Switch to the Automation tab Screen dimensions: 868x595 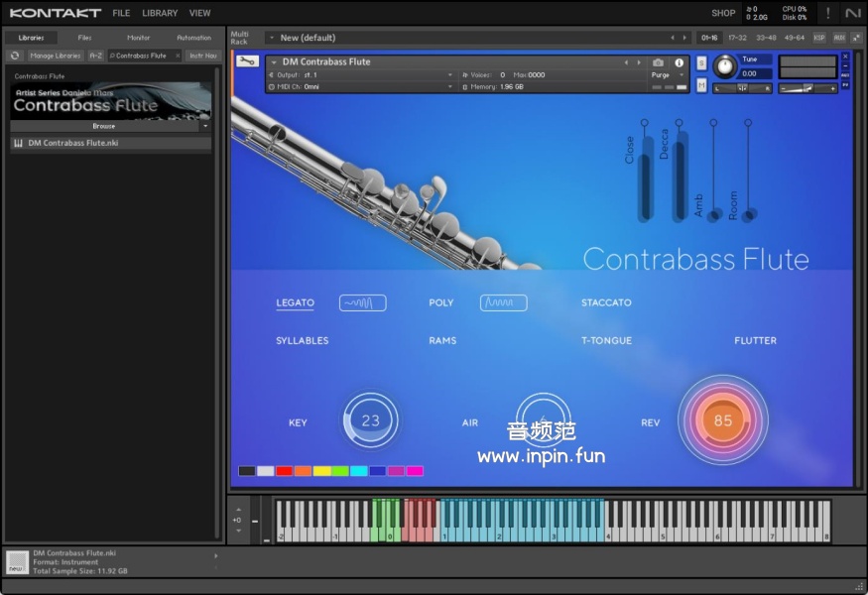[193, 38]
